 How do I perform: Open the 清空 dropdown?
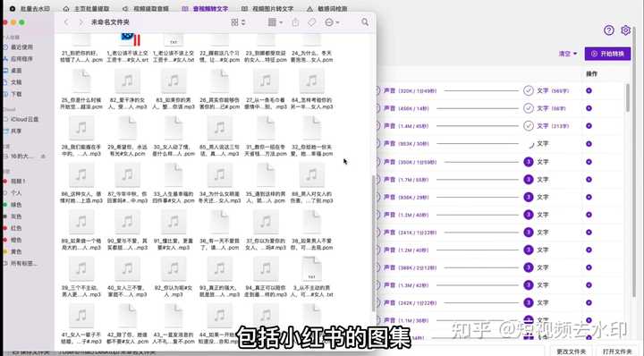coord(568,54)
